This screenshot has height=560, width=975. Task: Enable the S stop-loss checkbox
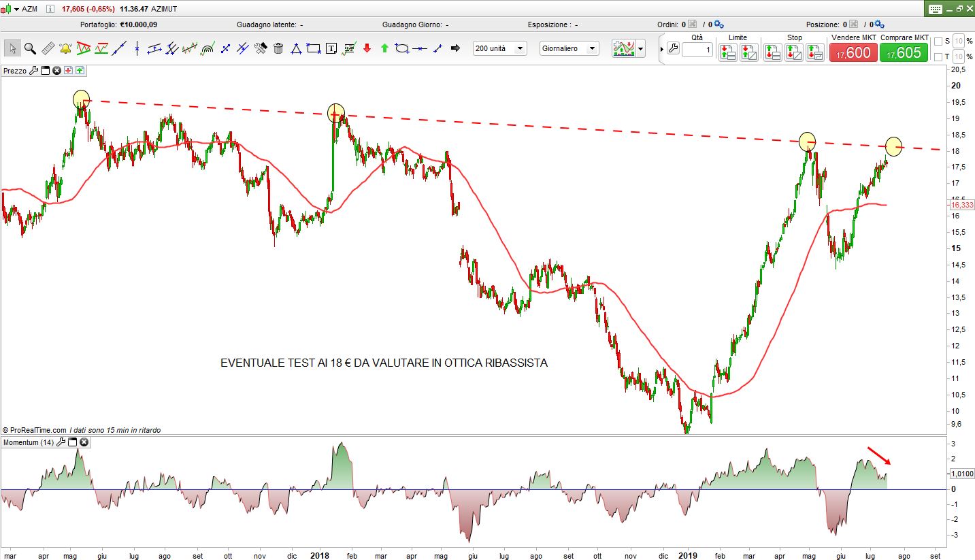click(938, 42)
